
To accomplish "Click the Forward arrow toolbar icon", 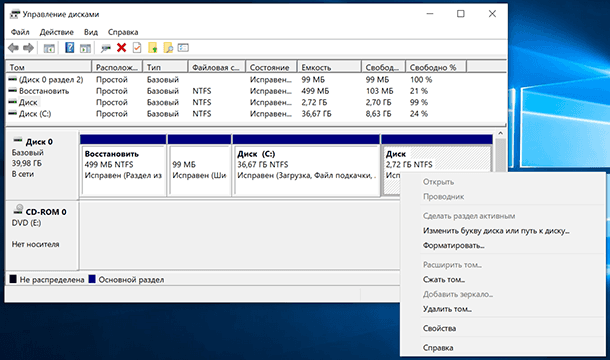I will click(x=28, y=48).
